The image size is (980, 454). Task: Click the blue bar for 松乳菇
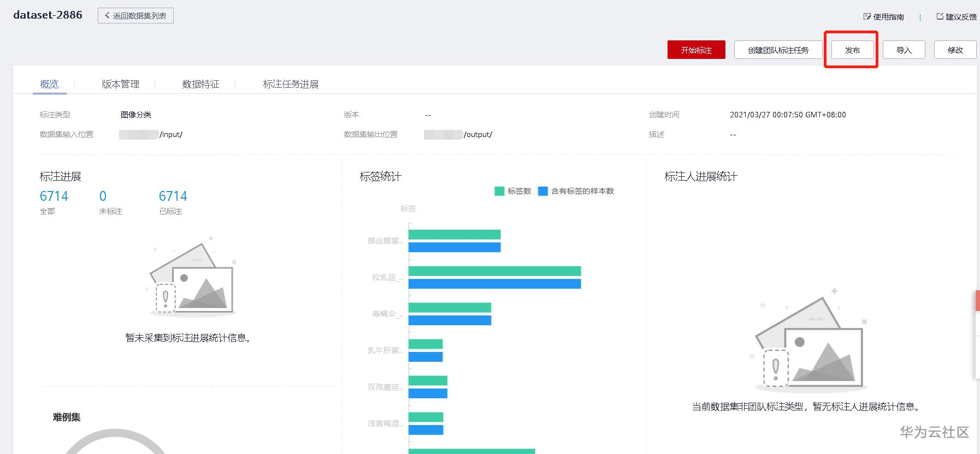coord(495,284)
